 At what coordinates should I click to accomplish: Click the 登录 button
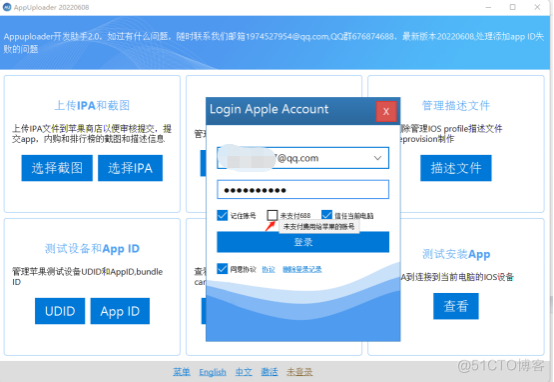point(303,242)
